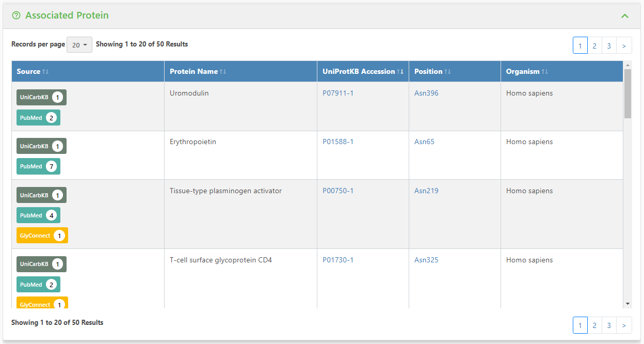
Task: Click the Asn219 position link
Action: tap(426, 191)
